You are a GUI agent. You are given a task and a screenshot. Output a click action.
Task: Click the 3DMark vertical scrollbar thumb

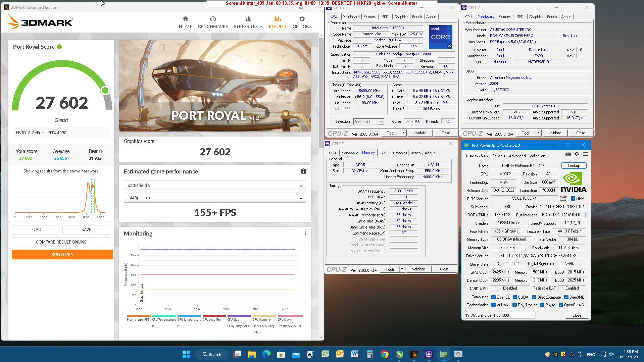(321, 92)
